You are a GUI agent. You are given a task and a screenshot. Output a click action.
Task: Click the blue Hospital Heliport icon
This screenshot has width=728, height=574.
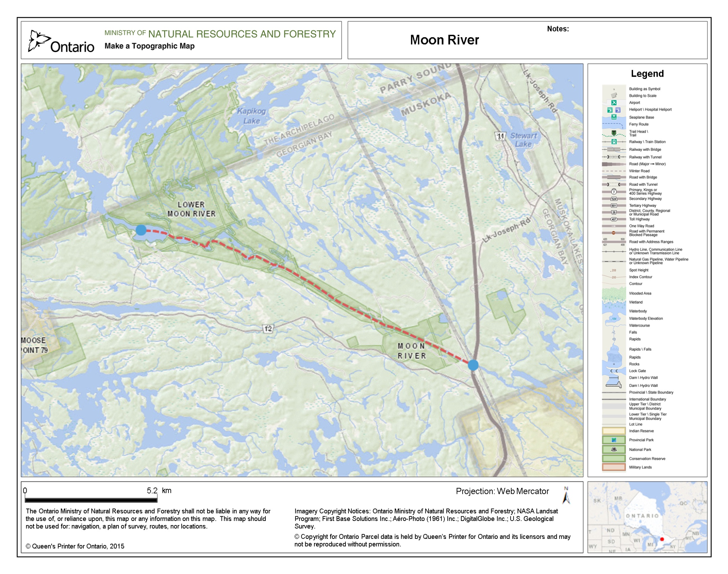(x=618, y=110)
